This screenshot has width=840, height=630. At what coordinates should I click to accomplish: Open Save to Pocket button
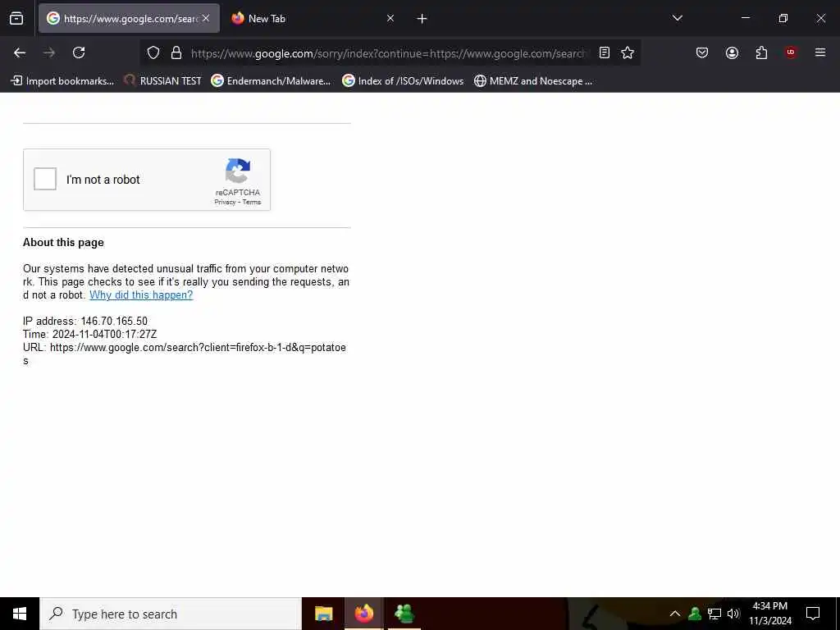click(702, 52)
